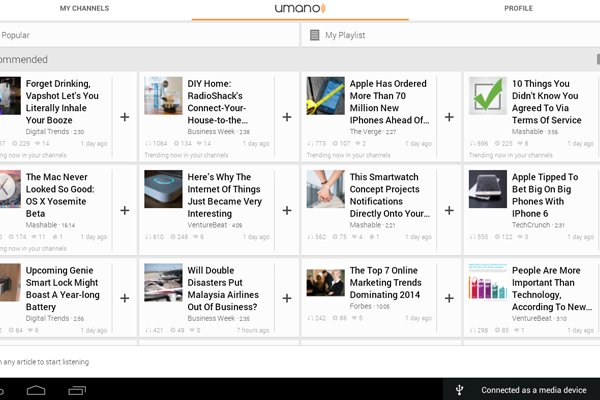Add RadioShack DIY Home article to playlist
This screenshot has width=600, height=400.
[287, 117]
